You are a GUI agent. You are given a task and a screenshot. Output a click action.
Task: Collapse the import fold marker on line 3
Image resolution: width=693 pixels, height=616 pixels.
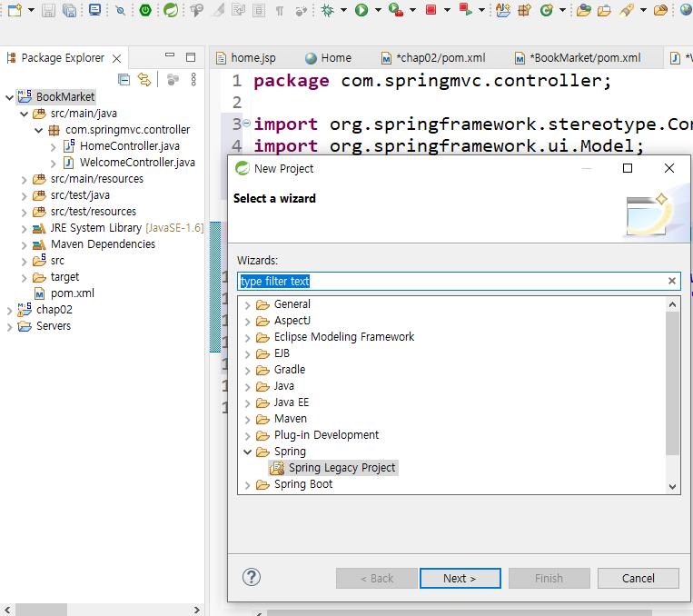[x=246, y=124]
